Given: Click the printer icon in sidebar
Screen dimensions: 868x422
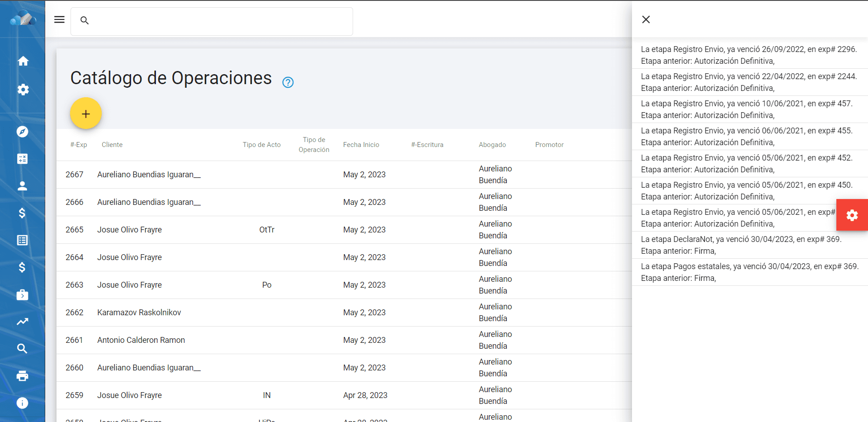Looking at the screenshot, I should click(x=23, y=376).
